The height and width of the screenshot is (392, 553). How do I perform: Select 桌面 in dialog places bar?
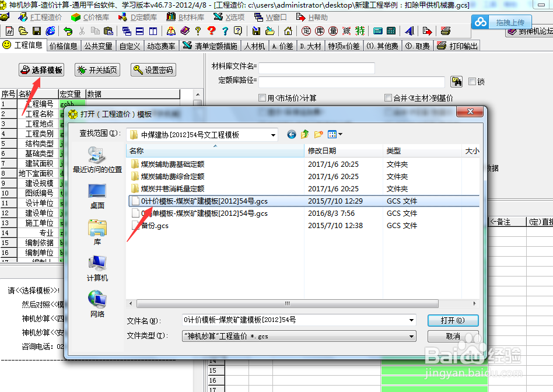tap(97, 197)
